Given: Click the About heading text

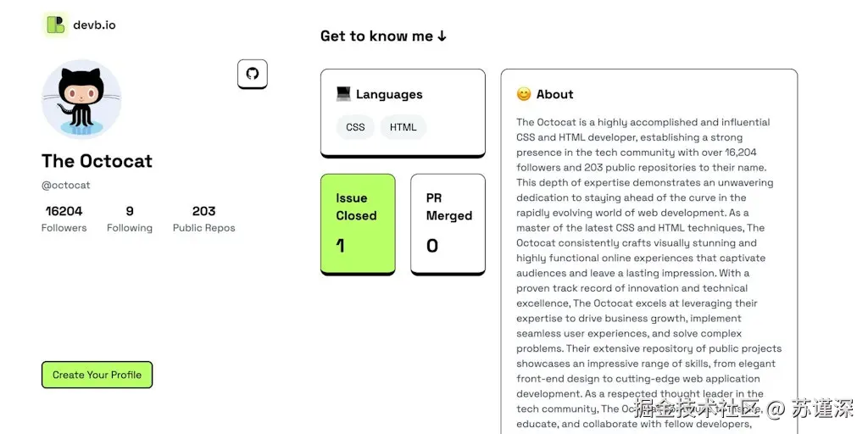Looking at the screenshot, I should click(554, 94).
